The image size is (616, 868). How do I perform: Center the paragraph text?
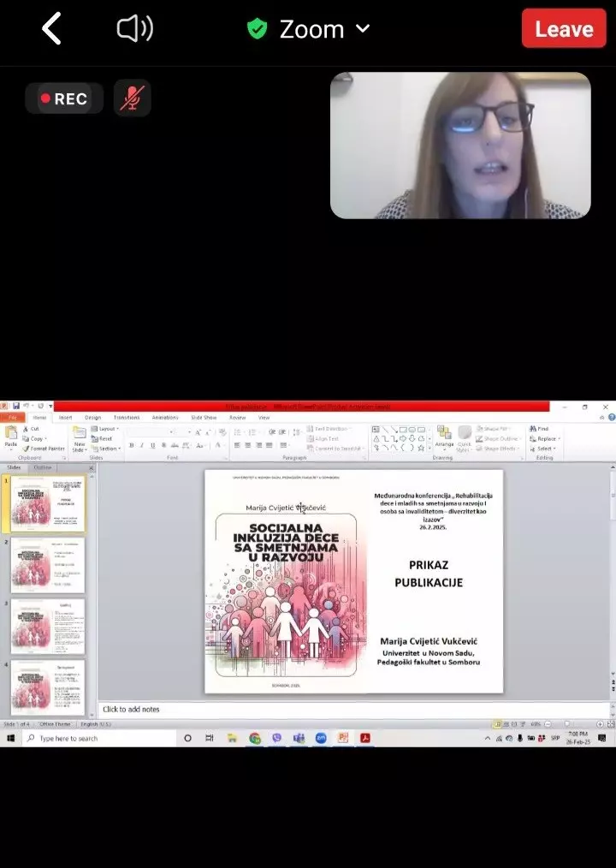(x=248, y=445)
